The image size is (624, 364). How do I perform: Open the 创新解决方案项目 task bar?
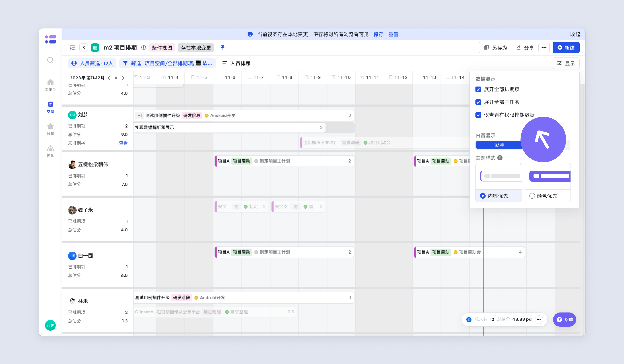[x=385, y=143]
